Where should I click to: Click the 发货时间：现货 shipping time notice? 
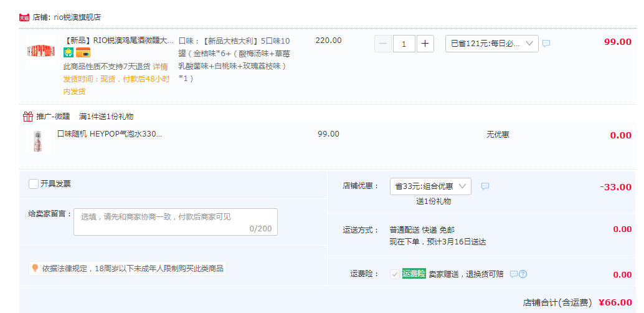[x=116, y=85]
